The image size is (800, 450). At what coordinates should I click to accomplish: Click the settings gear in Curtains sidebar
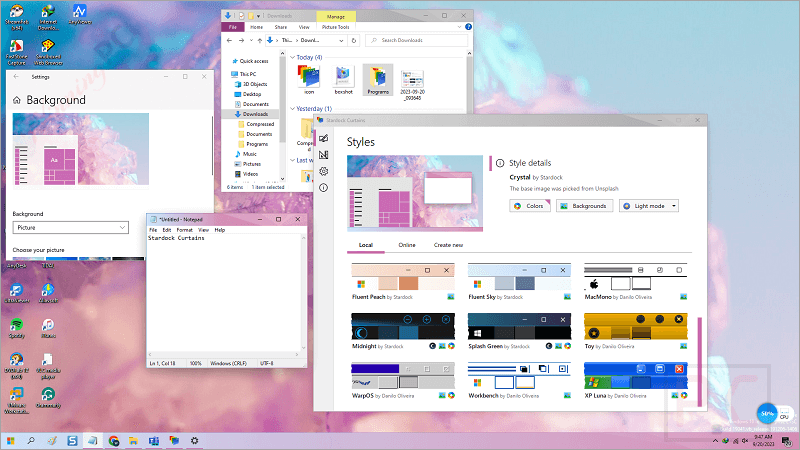pyautogui.click(x=323, y=171)
